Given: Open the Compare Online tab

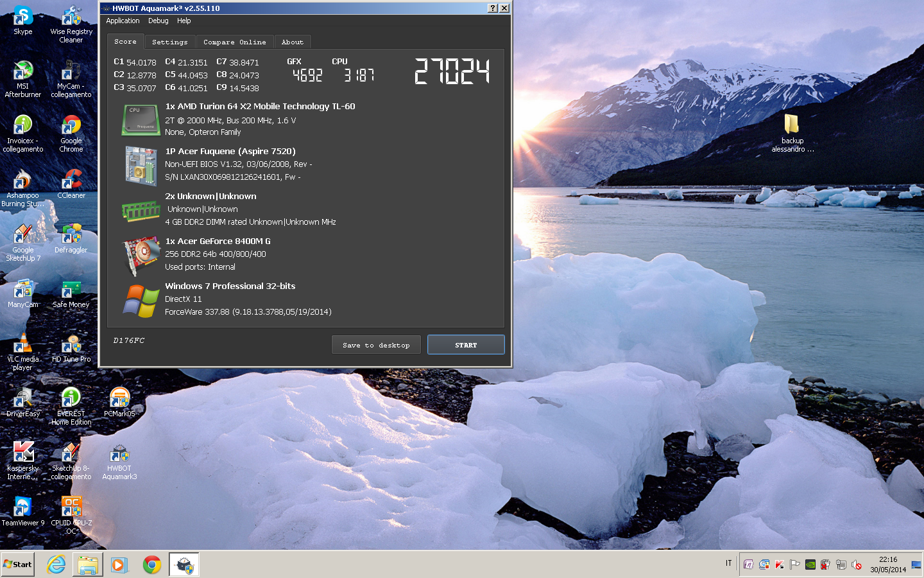Looking at the screenshot, I should (235, 42).
